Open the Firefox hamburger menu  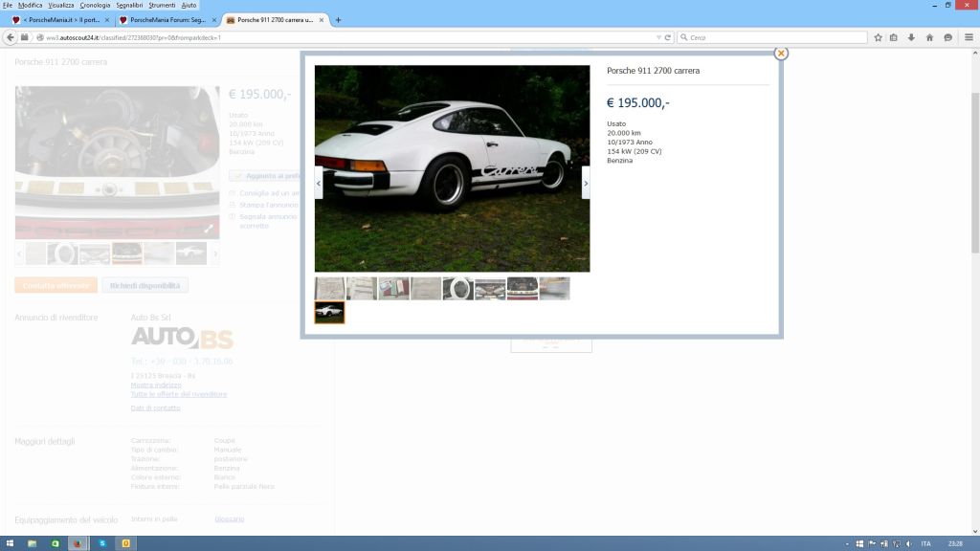pyautogui.click(x=969, y=37)
